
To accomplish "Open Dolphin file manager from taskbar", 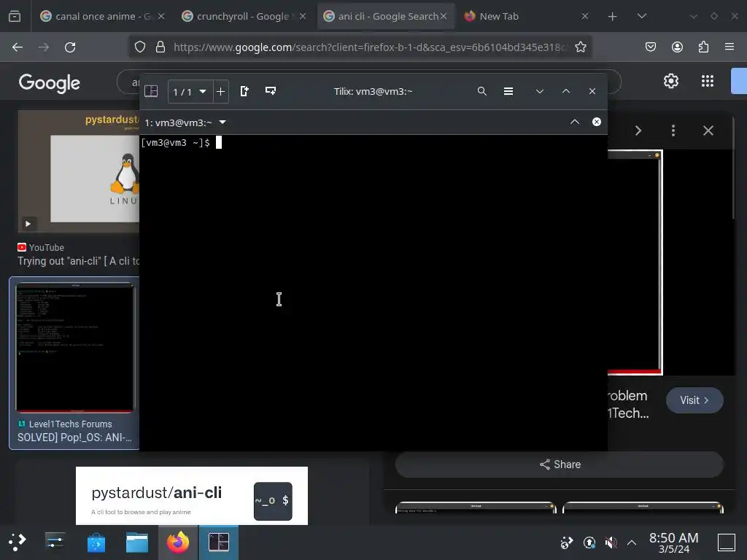I will [137, 542].
